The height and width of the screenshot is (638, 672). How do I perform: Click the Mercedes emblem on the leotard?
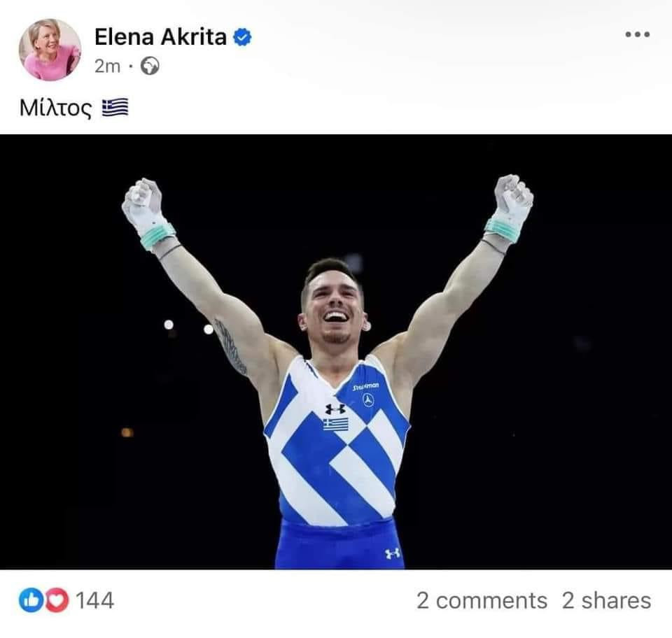pyautogui.click(x=368, y=400)
